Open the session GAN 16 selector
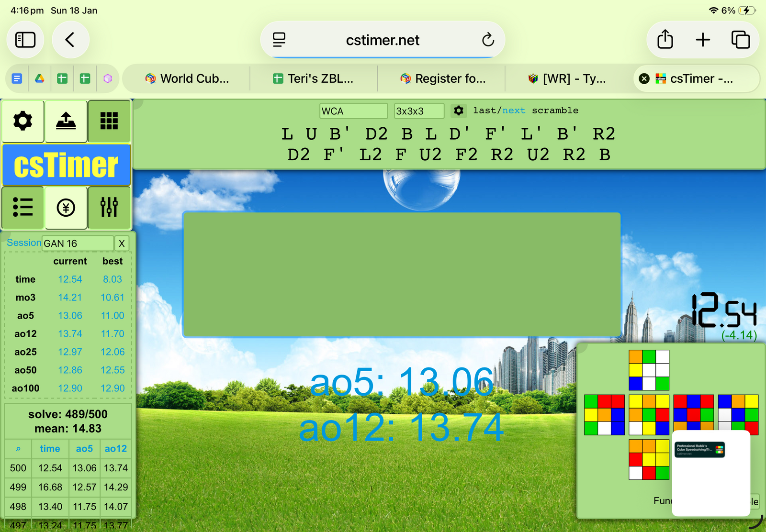Screen dimensions: 766x532 tap(78, 244)
